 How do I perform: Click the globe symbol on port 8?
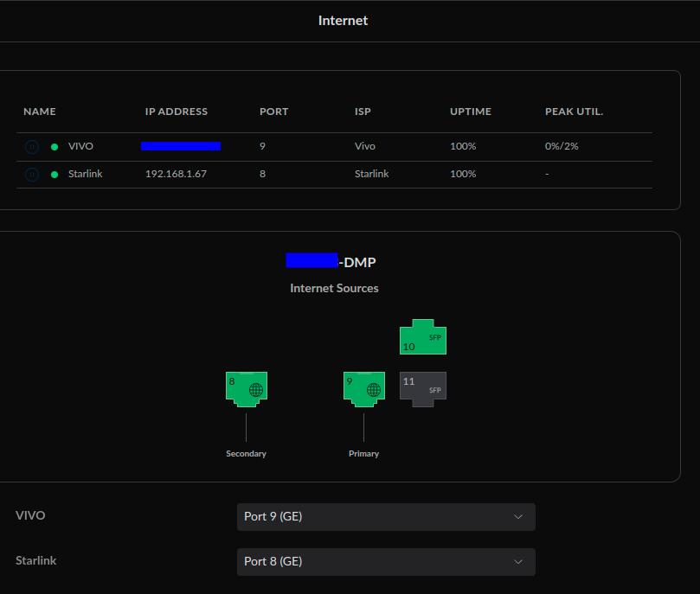(255, 390)
